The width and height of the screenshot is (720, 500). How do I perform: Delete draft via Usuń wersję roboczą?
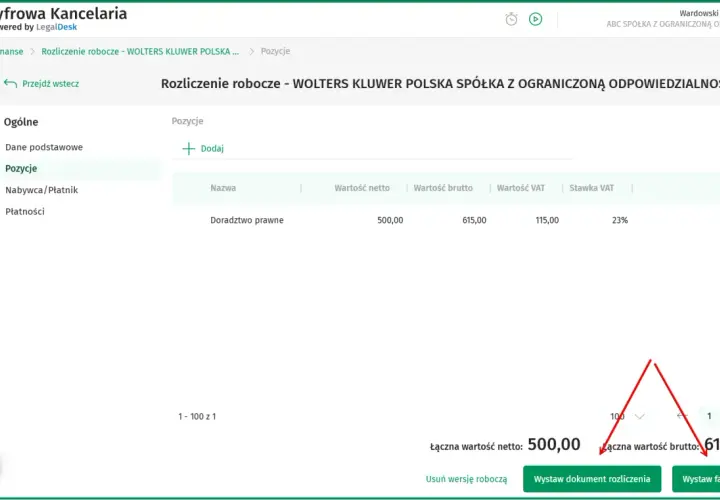point(467,479)
